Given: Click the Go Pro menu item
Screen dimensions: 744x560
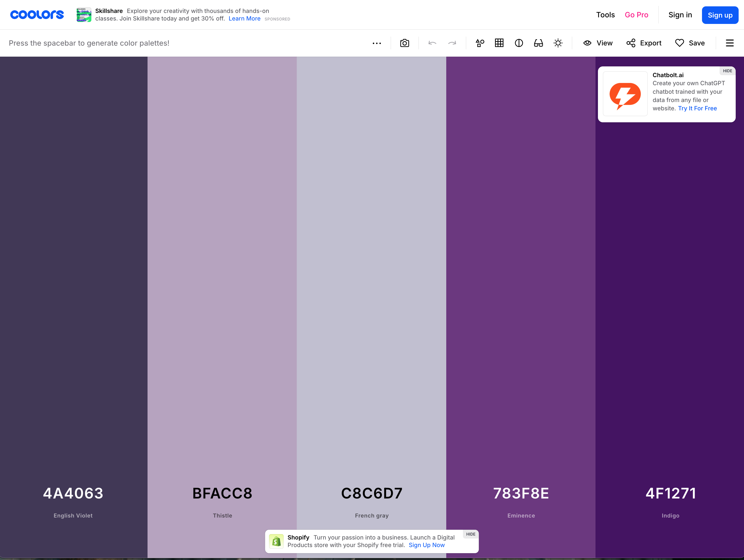Looking at the screenshot, I should point(636,15).
